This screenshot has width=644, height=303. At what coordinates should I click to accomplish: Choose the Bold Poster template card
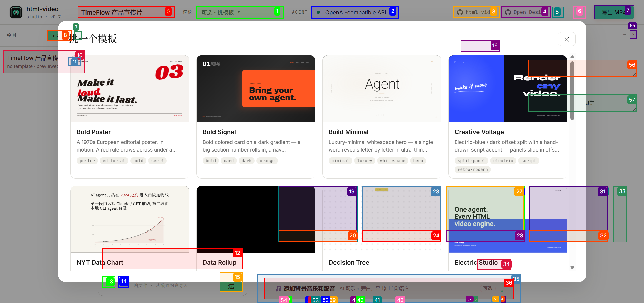130,117
